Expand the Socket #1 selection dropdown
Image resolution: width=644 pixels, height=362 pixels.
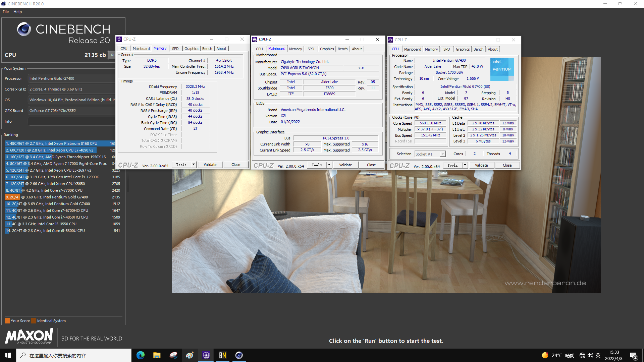click(443, 154)
